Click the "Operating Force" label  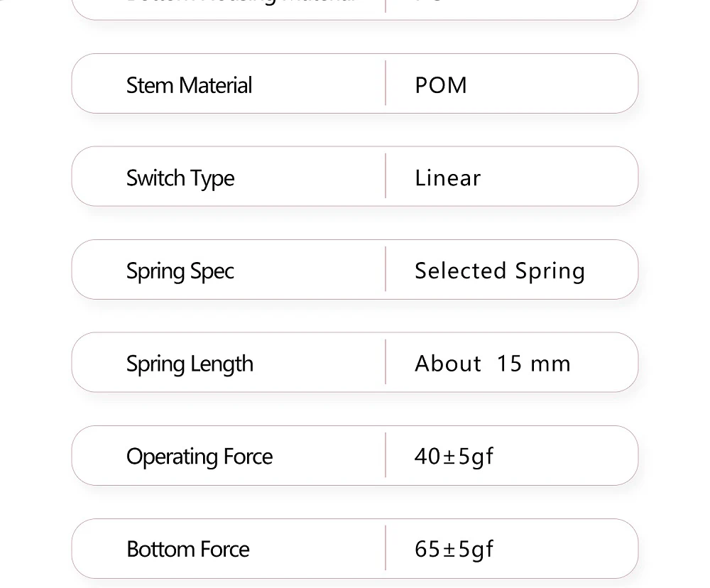[200, 457]
